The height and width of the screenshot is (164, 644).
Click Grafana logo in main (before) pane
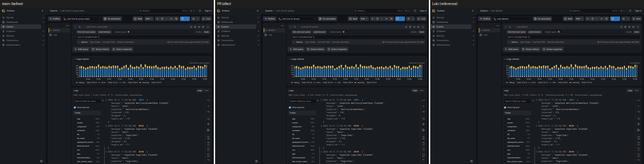(3, 11)
